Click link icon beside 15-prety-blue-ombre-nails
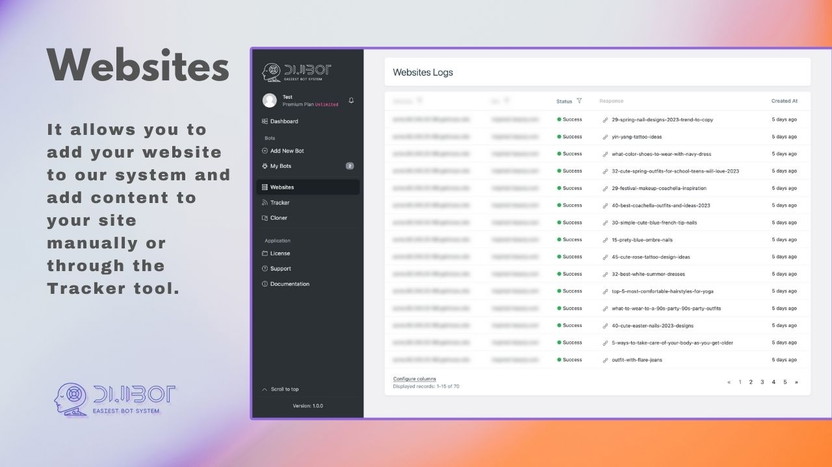The image size is (832, 467). (x=605, y=239)
